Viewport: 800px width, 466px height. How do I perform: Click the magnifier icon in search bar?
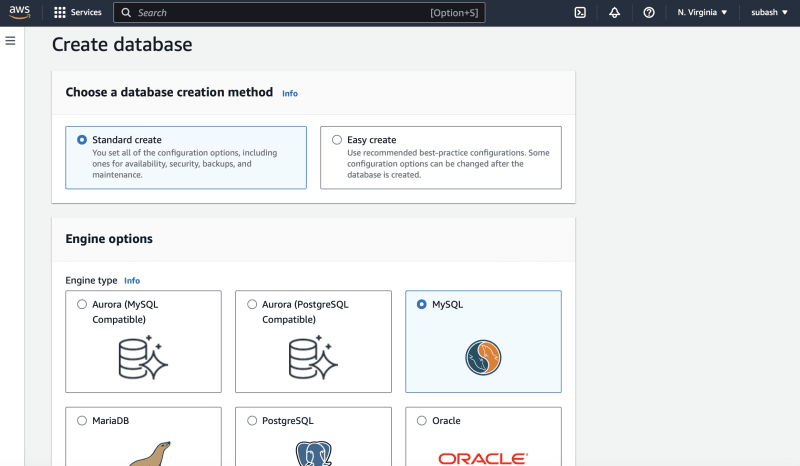(x=126, y=13)
